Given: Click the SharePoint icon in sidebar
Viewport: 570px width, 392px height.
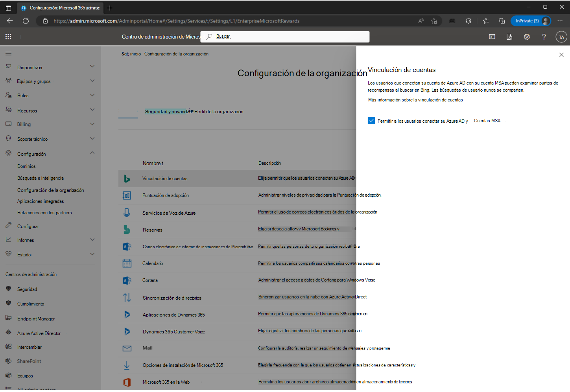Looking at the screenshot, I should [9, 361].
